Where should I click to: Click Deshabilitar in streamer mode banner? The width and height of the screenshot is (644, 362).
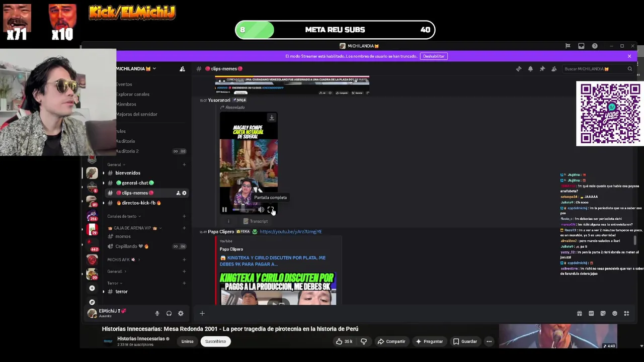click(x=434, y=56)
